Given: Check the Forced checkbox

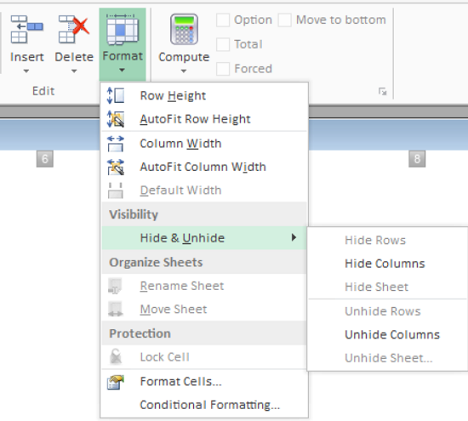Looking at the screenshot, I should click(x=223, y=69).
